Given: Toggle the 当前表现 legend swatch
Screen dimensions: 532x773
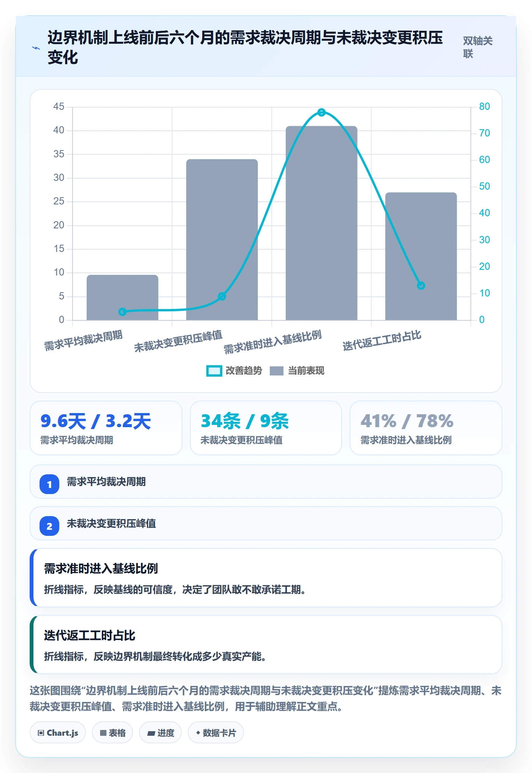Looking at the screenshot, I should tap(277, 371).
